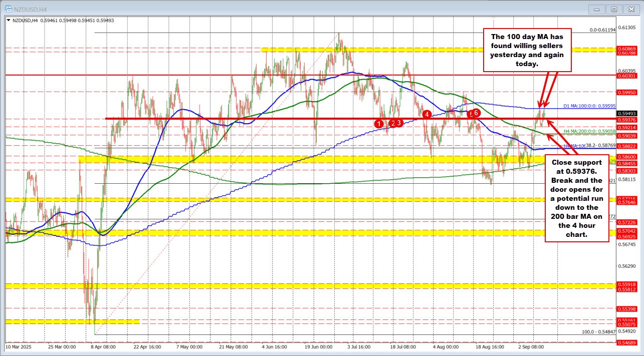Click the 0.0 Fibonacci label 0.61194
Viewport: 644px width, 356px height.
(602, 30)
